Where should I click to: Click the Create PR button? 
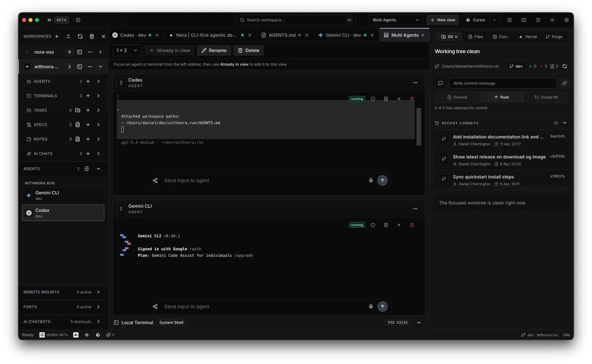pyautogui.click(x=546, y=97)
